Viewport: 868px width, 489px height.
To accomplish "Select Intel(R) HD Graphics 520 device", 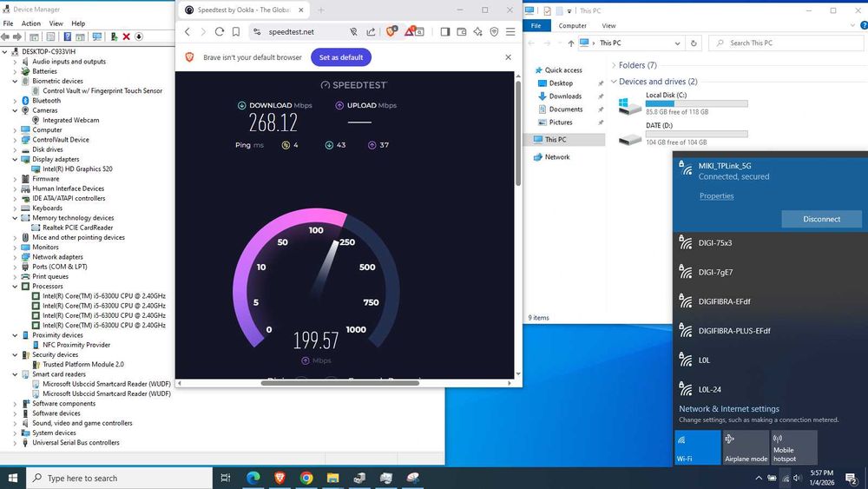I will (77, 169).
